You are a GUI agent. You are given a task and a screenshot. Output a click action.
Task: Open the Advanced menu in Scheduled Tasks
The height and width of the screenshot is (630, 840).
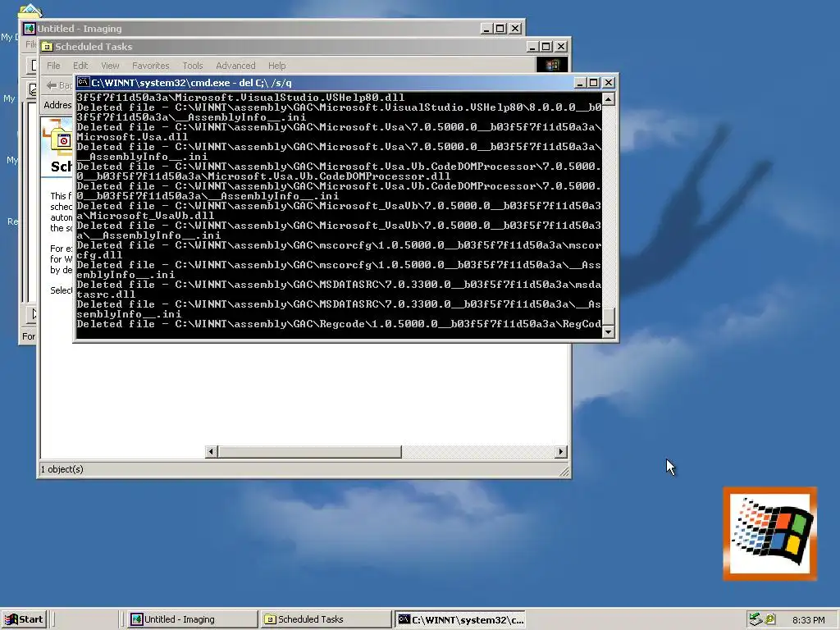[235, 66]
